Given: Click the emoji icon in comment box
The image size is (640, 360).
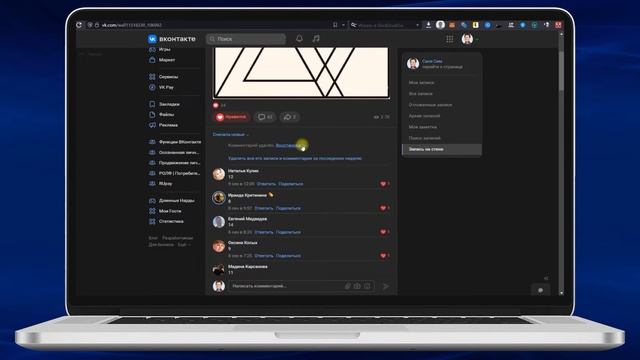Looking at the screenshot, I should tap(367, 286).
